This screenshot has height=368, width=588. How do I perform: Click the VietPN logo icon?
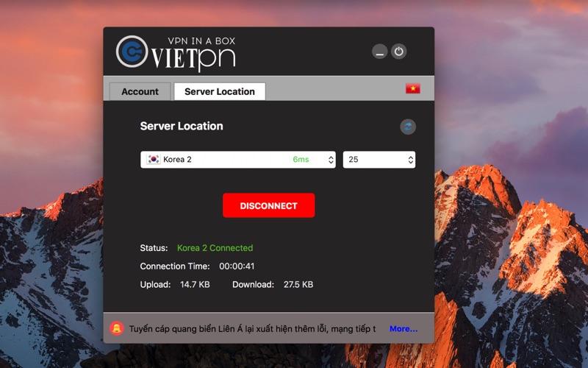(x=132, y=52)
